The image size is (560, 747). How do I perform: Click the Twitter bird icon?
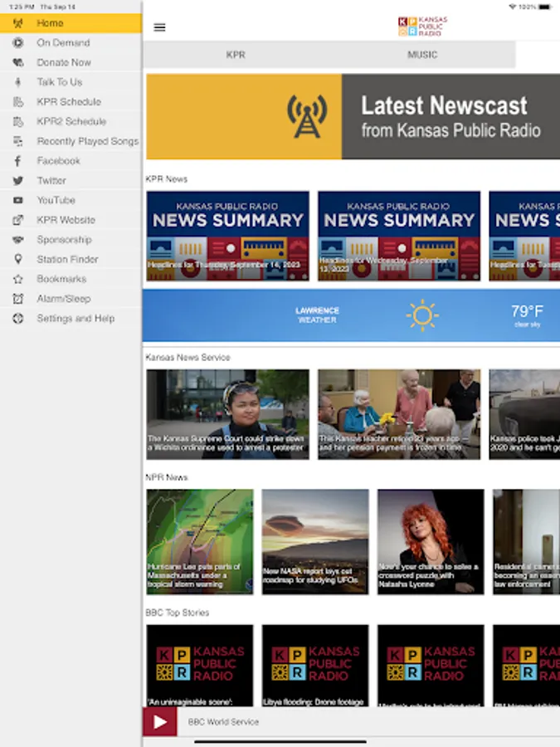click(x=18, y=181)
